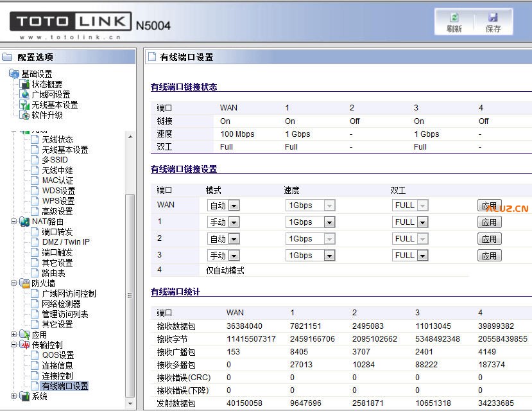The height and width of the screenshot is (411, 532).
Task: Click the TOTOLINK logo
Action: click(71, 22)
